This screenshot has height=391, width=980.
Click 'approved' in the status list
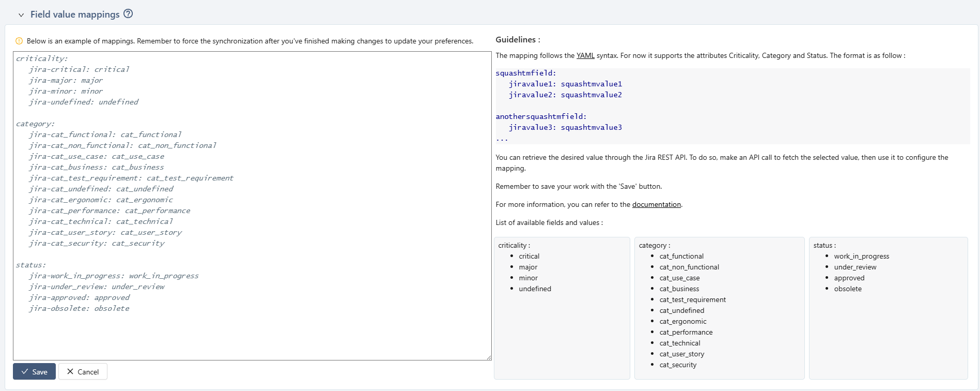(849, 278)
